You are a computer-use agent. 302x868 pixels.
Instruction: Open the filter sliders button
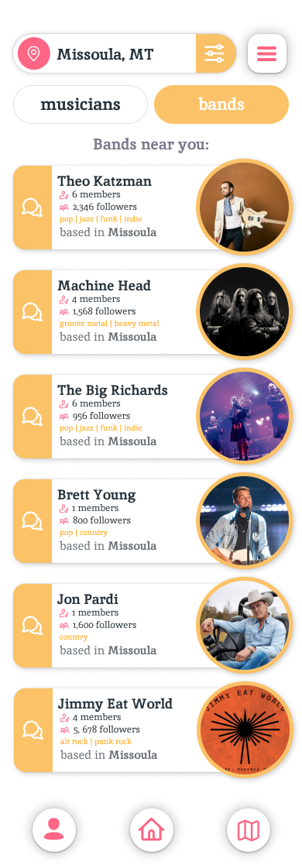215,53
